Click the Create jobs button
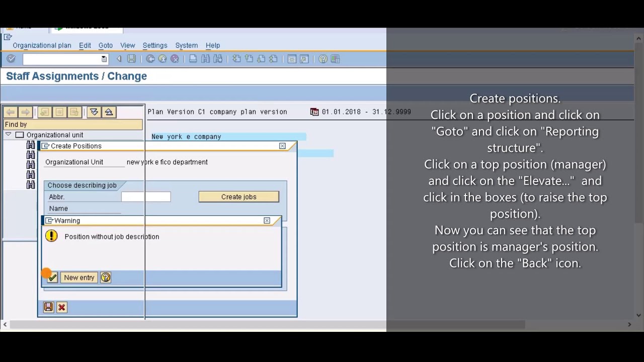The image size is (644, 362). point(239,197)
